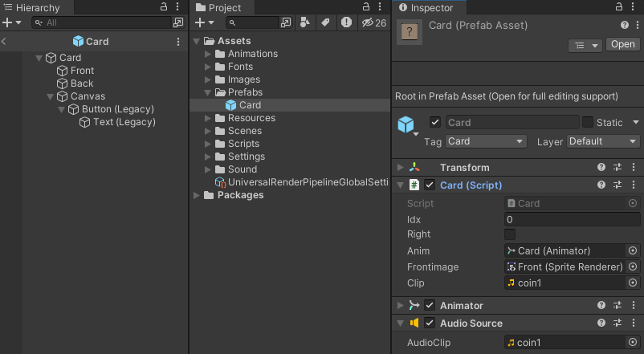
Task: Open Card Script presets
Action: 618,185
